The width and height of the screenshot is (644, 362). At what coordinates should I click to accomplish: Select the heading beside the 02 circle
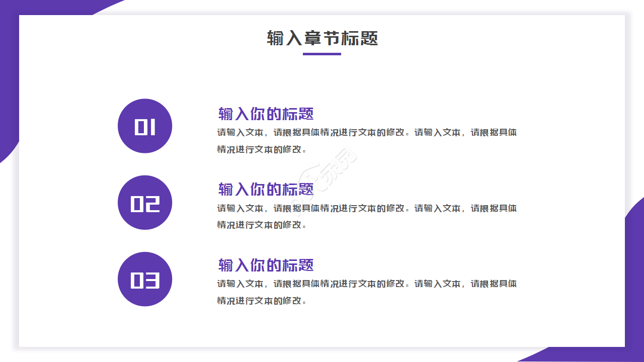click(266, 190)
